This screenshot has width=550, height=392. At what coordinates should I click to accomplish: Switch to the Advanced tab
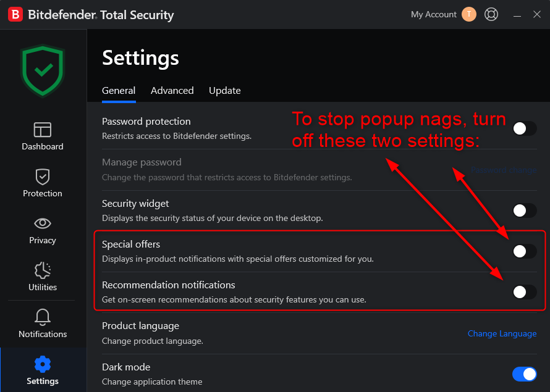(x=172, y=91)
